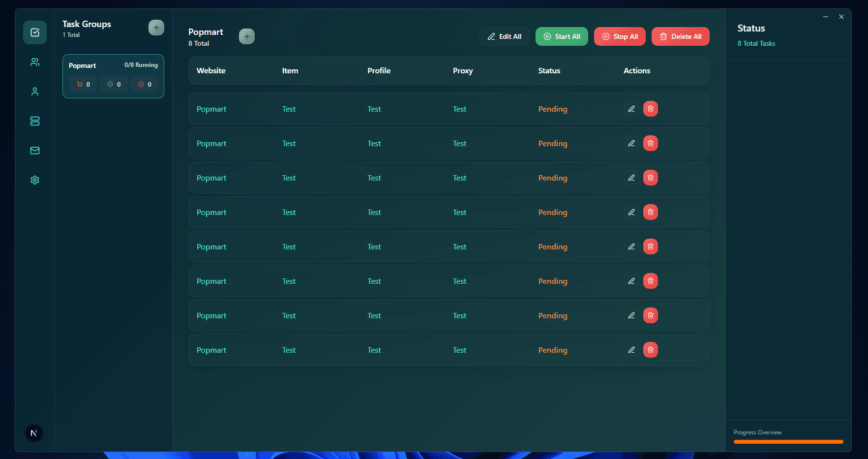Click the Profile column header
The height and width of the screenshot is (459, 868).
click(x=379, y=70)
